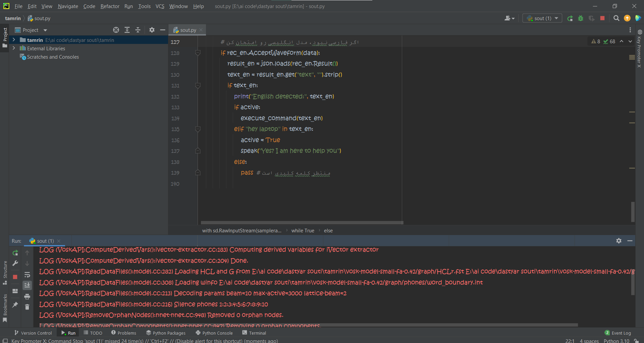Collapse code fold at line 128
The image size is (644, 343).
(198, 53)
